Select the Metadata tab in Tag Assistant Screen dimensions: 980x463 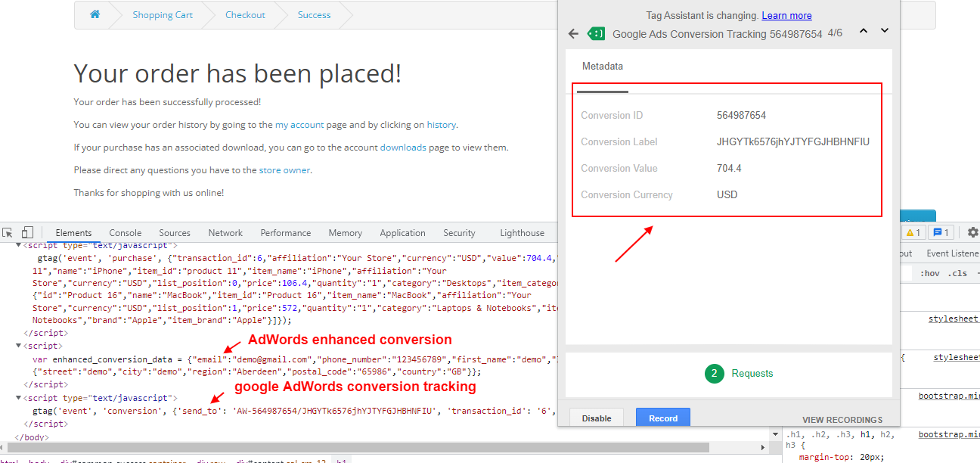603,67
